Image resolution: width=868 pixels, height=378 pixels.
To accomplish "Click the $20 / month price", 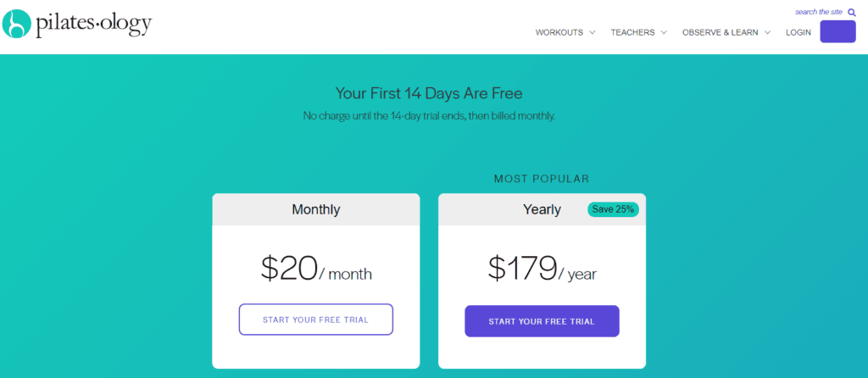I will [x=315, y=269].
